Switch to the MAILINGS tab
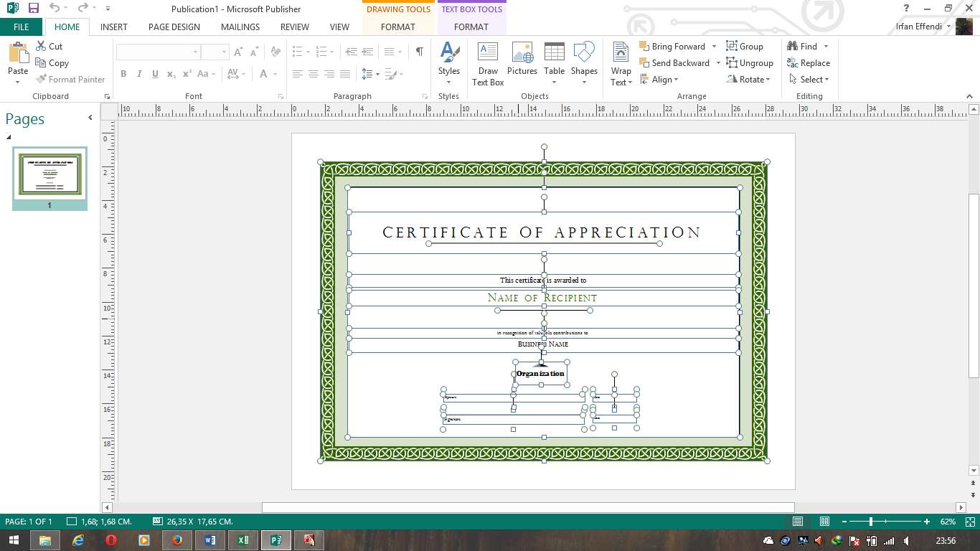 click(x=240, y=27)
